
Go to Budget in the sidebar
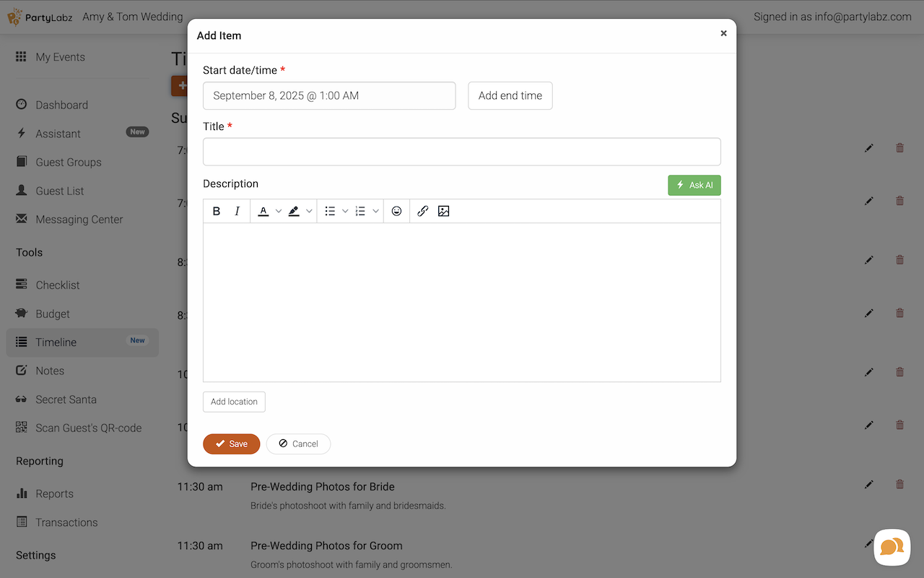tap(53, 314)
